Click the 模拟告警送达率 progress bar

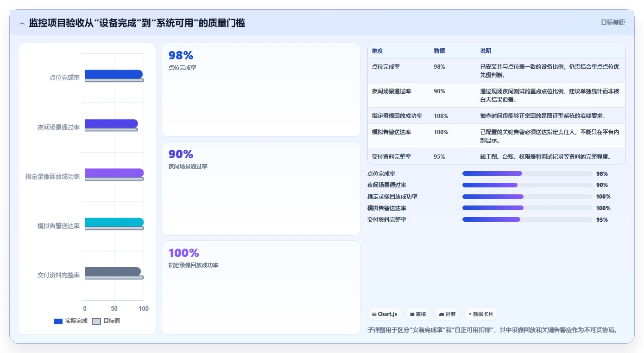527,208
